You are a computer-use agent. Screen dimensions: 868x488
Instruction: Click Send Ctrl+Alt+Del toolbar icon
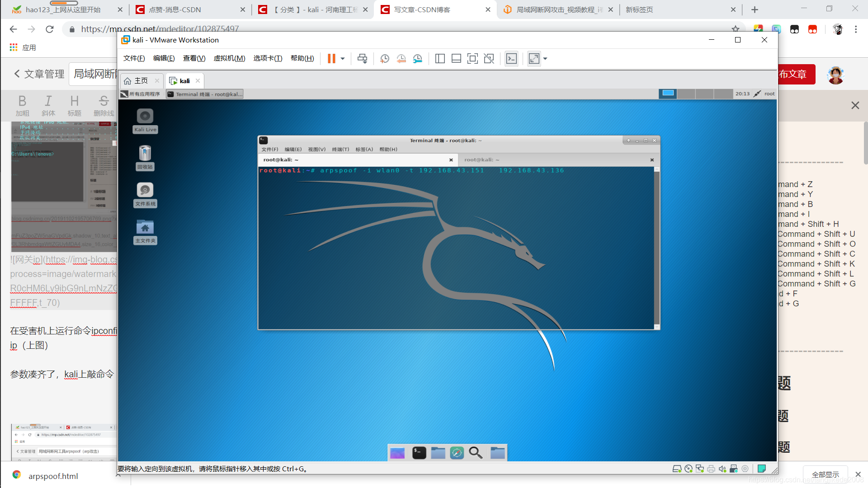[x=362, y=59]
